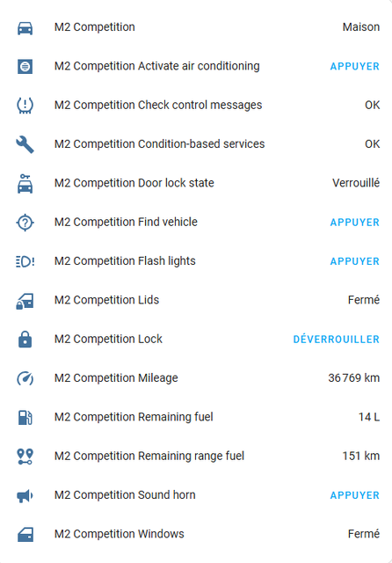Screen dimensions: 392x563
Task: Tap APPUYER to flash lights
Action: coord(355,261)
